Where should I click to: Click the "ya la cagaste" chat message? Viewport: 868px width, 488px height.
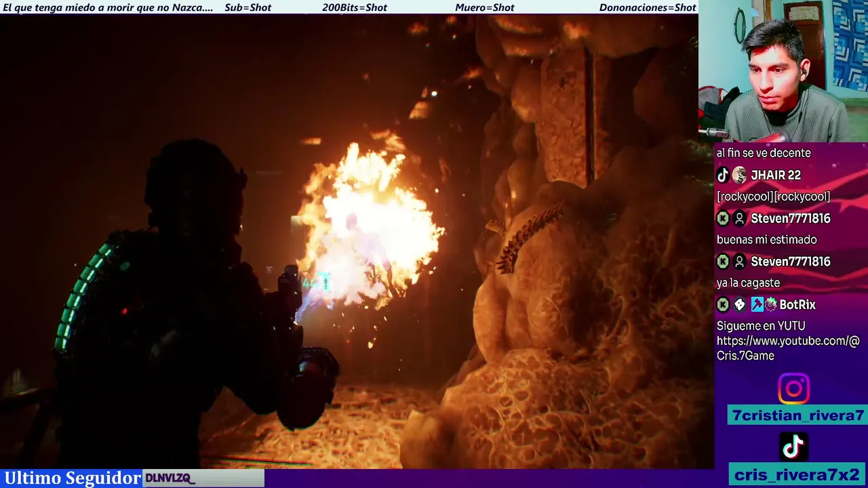[748, 283]
